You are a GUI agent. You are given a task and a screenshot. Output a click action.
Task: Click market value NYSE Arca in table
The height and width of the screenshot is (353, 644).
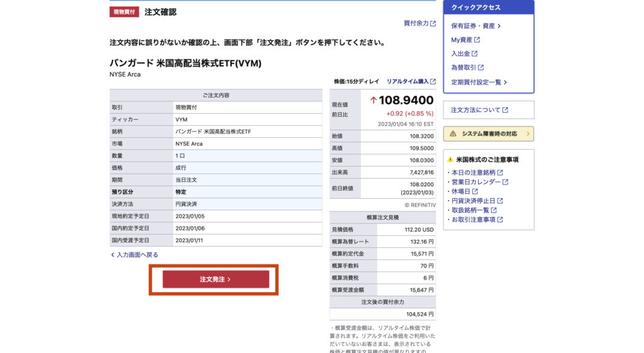(189, 144)
